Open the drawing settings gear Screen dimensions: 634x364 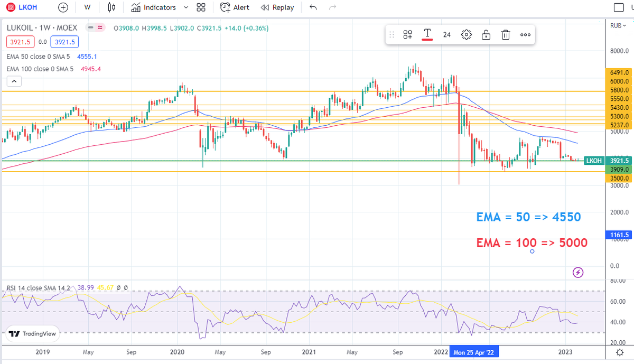click(x=466, y=34)
